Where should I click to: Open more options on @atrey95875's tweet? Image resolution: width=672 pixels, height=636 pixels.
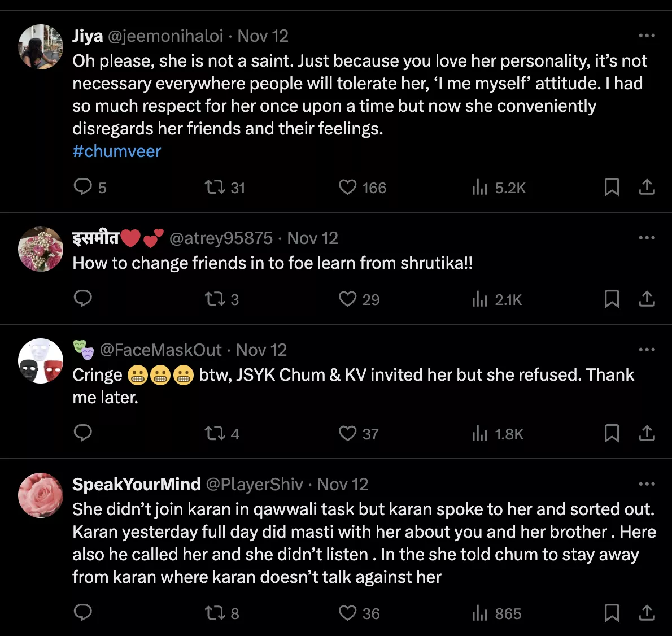pyautogui.click(x=647, y=238)
